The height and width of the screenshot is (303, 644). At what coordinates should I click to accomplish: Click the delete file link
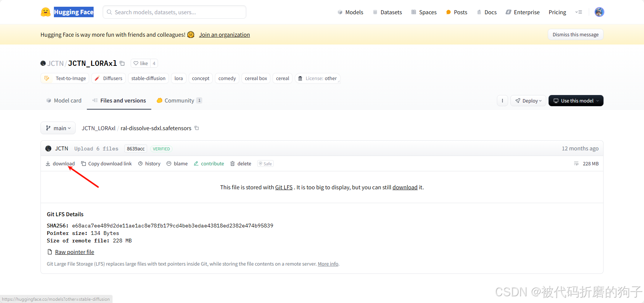pos(241,163)
